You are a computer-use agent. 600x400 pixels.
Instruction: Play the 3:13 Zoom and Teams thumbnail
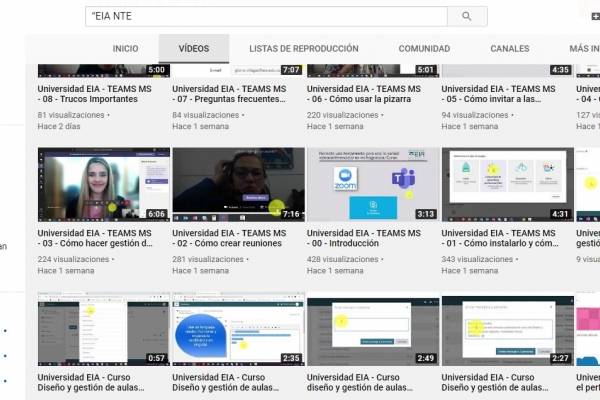pos(373,184)
